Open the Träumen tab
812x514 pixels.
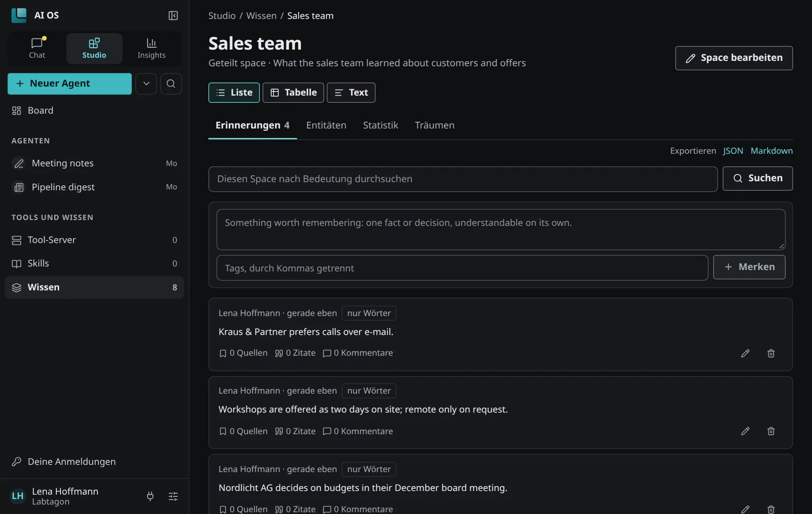[x=434, y=125]
